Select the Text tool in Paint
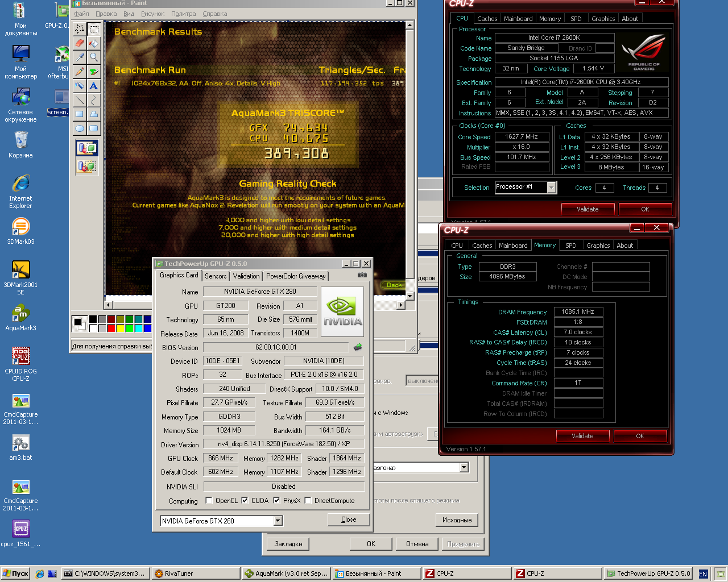Image resolution: width=728 pixels, height=582 pixels. point(94,85)
